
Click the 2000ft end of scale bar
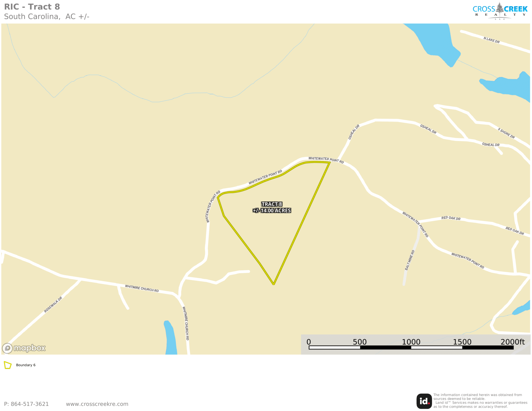(513, 342)
